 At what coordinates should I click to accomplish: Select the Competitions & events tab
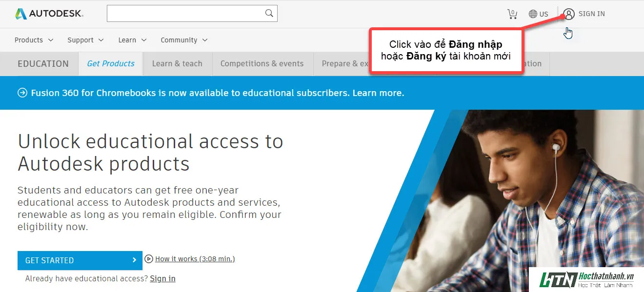[x=262, y=63]
